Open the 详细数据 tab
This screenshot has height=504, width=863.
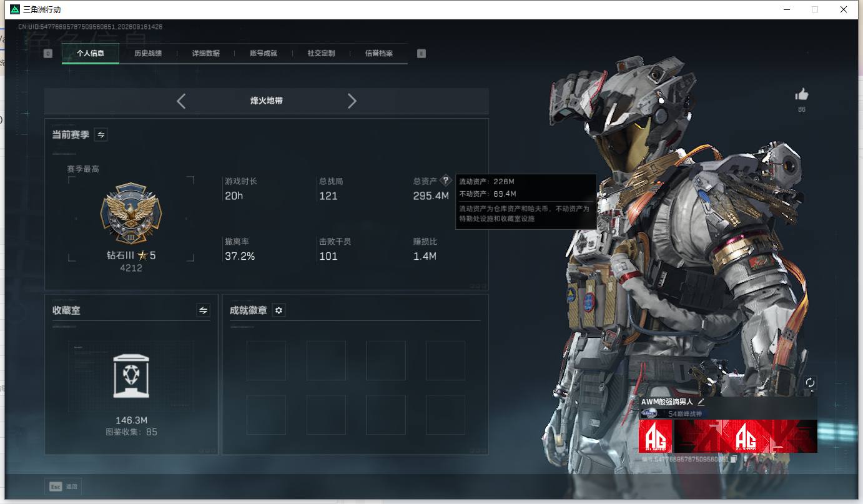206,54
